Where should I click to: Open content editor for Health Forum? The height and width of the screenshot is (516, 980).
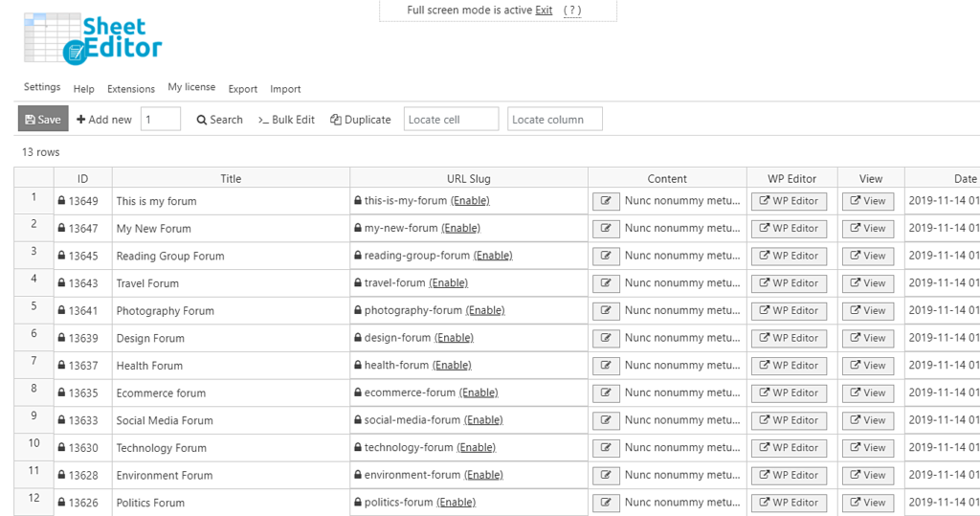(606, 366)
